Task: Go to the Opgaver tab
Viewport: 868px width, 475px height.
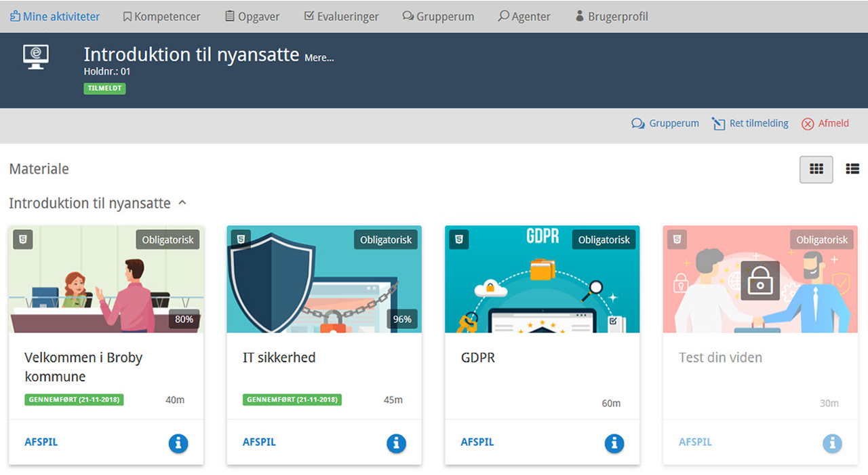Action: (x=252, y=16)
